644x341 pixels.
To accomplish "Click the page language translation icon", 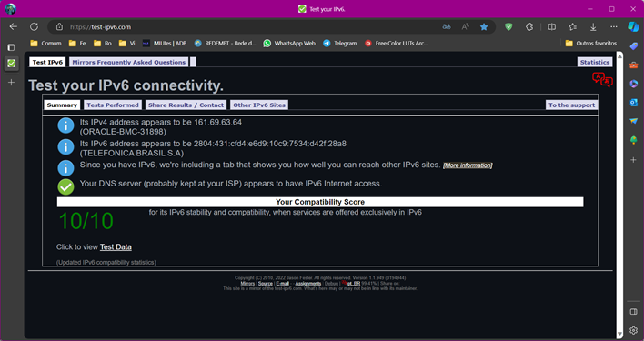I will [x=602, y=80].
